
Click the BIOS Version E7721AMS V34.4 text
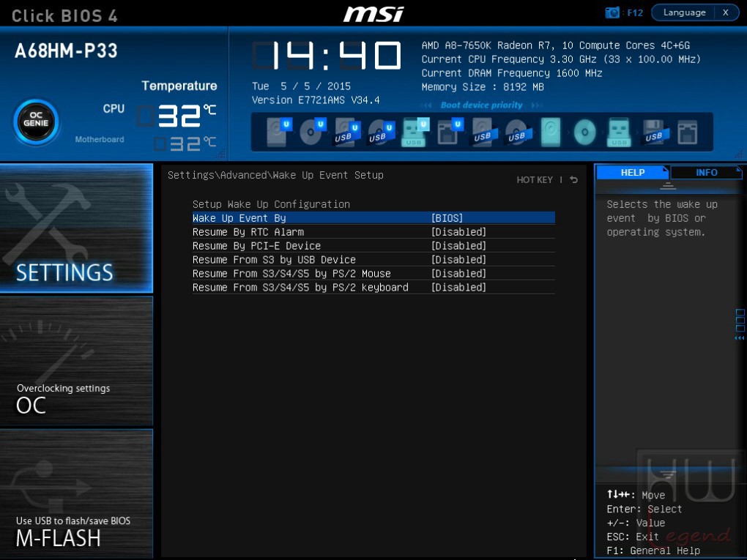tap(316, 100)
